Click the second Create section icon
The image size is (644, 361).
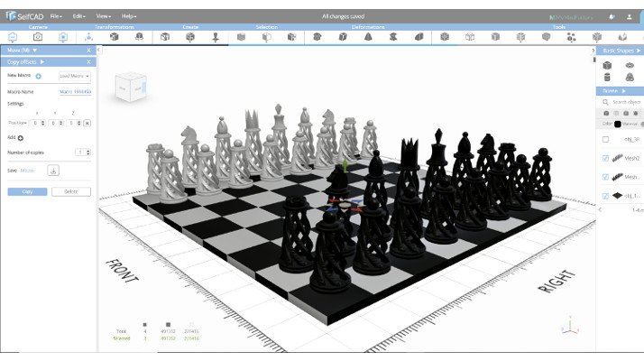point(190,37)
